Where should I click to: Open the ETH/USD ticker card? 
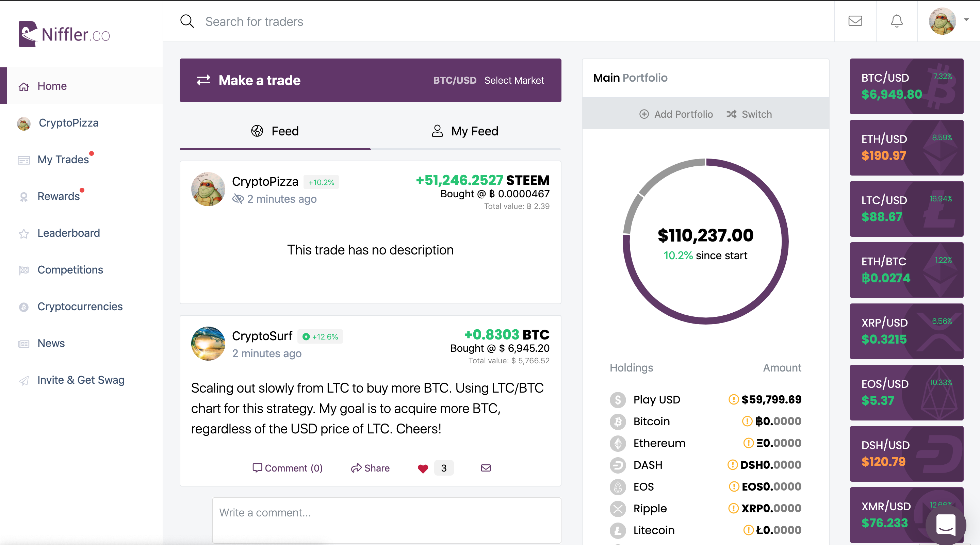click(x=906, y=148)
